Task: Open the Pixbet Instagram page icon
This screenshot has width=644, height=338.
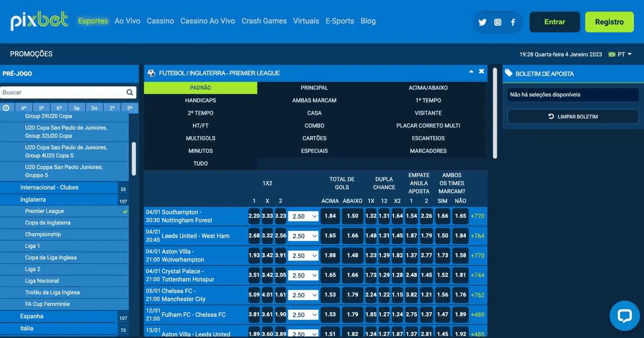Action: (x=498, y=22)
